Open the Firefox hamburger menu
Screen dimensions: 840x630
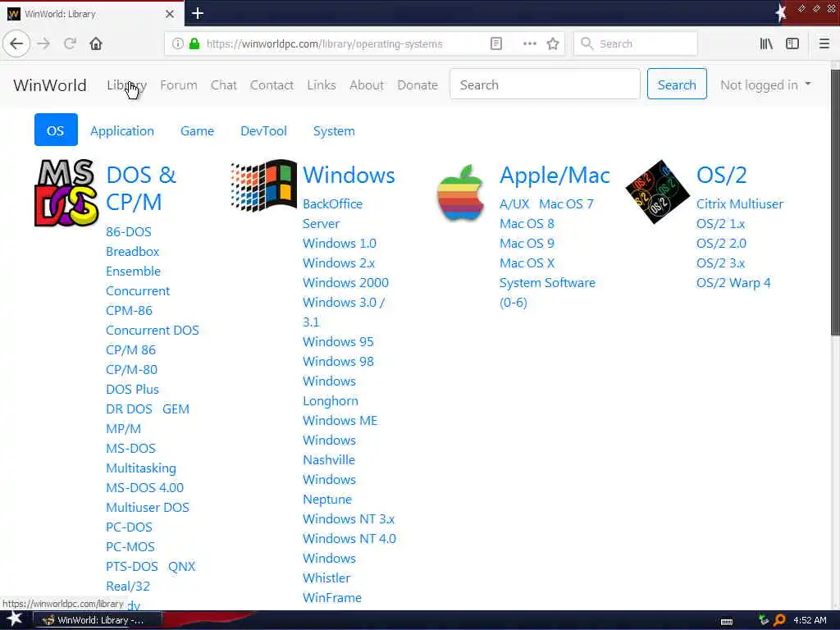(x=824, y=43)
